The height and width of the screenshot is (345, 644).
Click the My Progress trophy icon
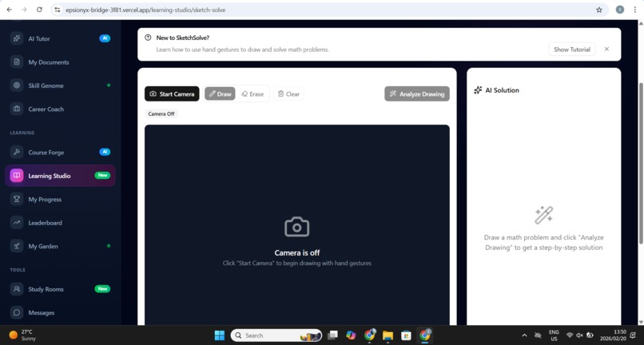(x=17, y=199)
